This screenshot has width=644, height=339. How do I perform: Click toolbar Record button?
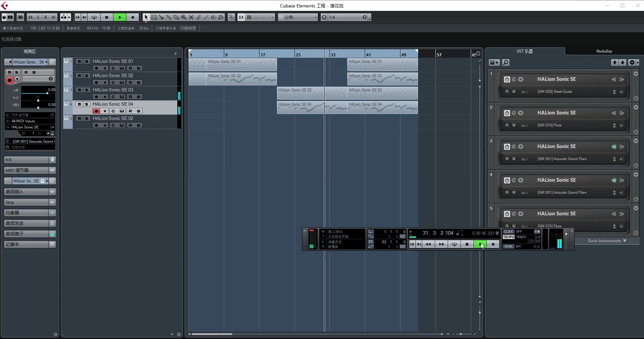click(133, 17)
